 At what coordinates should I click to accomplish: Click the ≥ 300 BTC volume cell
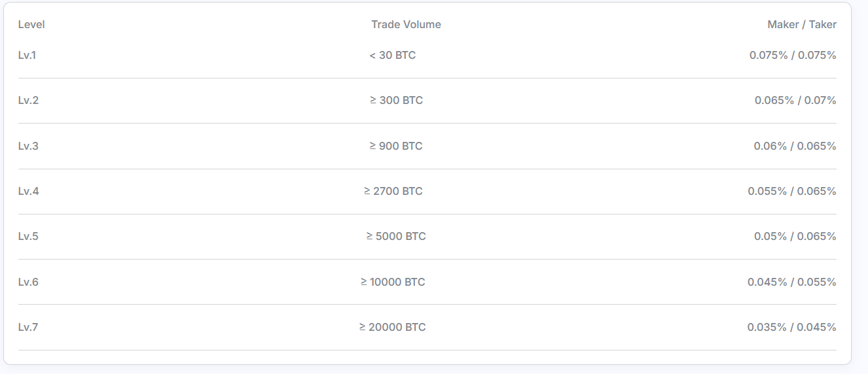[396, 100]
